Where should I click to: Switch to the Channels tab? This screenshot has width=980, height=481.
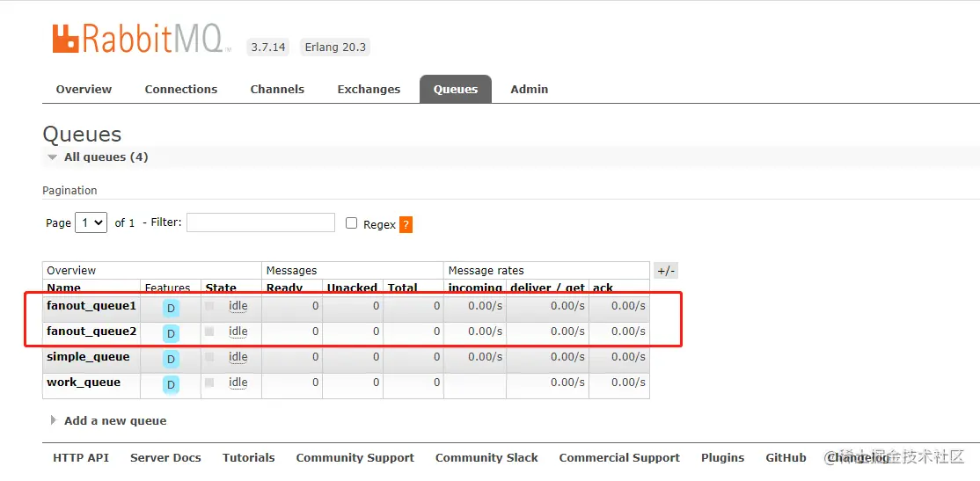point(277,90)
